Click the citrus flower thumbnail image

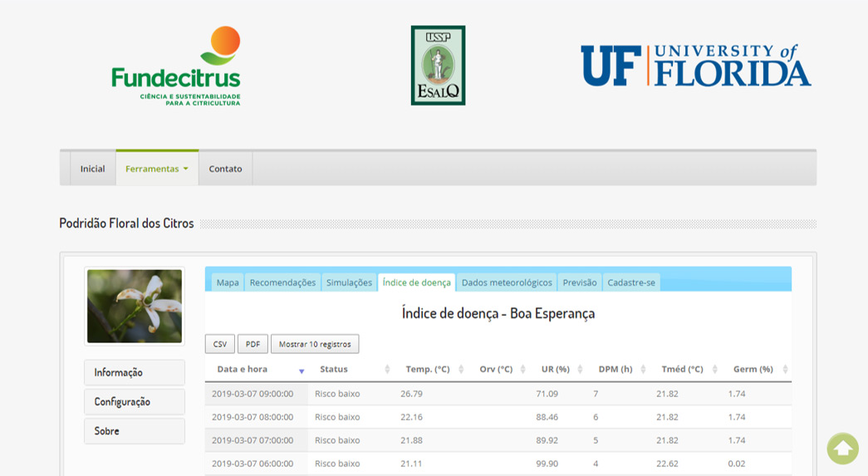point(135,306)
